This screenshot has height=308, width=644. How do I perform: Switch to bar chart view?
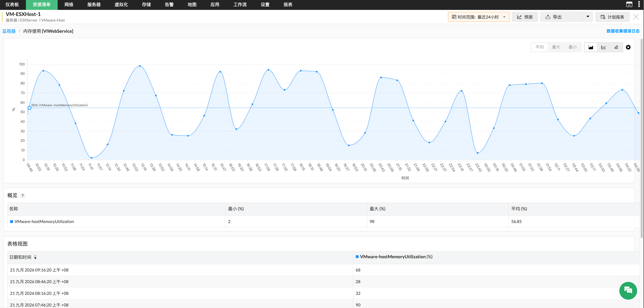(x=616, y=47)
